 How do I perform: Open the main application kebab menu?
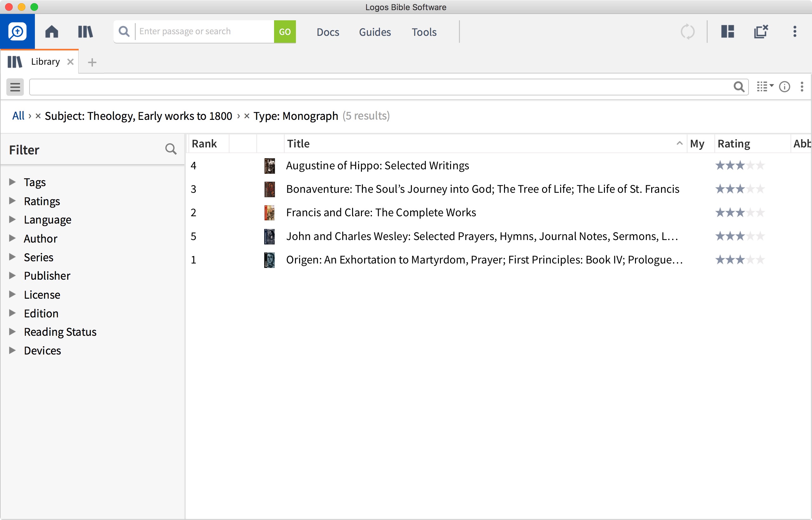pos(795,31)
